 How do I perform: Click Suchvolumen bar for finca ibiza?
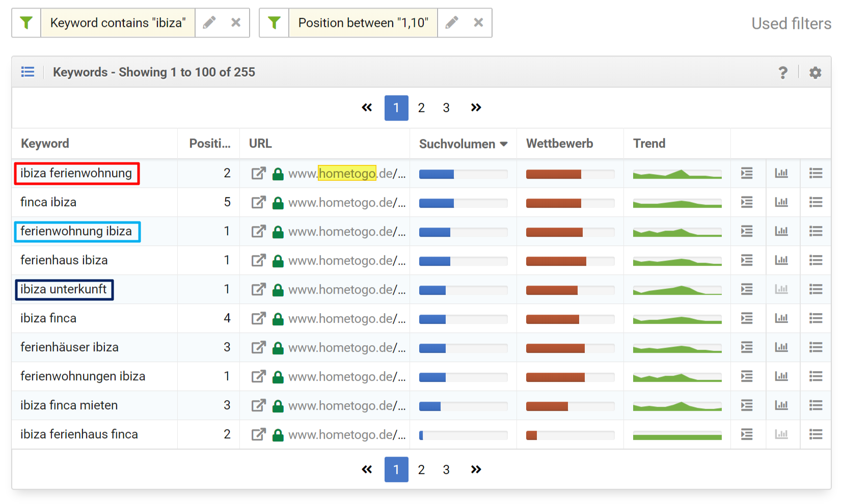click(463, 203)
